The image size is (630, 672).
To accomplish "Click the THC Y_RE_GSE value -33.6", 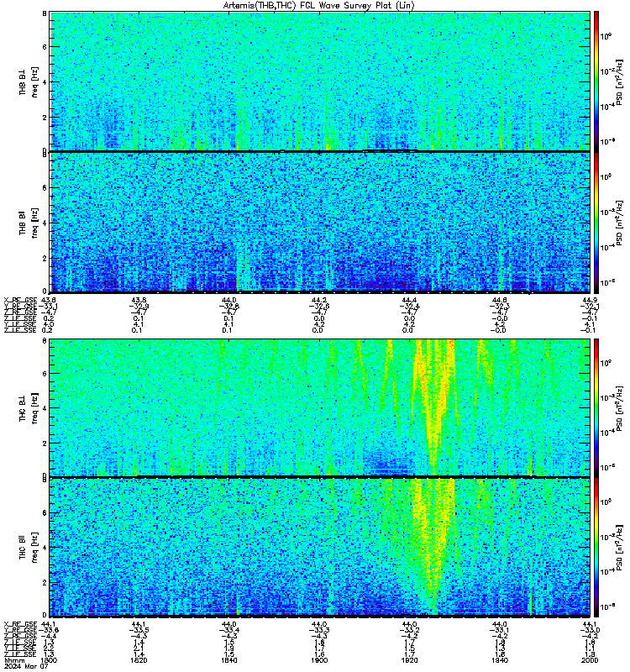I will 49,630.
